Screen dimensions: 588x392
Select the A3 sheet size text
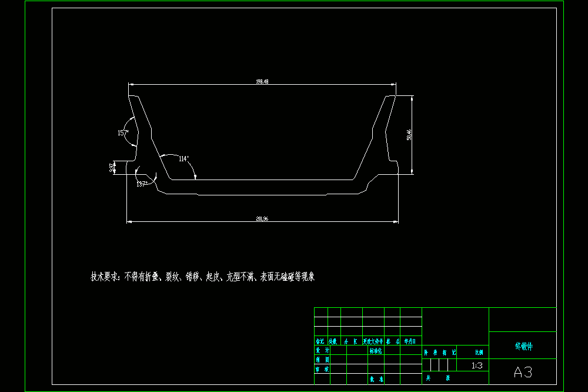point(523,372)
